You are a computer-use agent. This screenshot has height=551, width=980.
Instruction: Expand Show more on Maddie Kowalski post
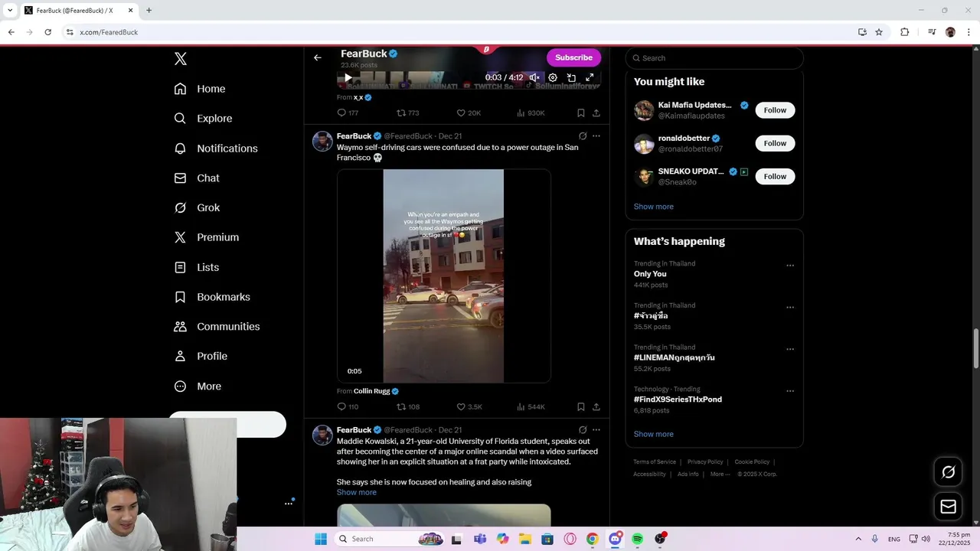click(x=357, y=492)
